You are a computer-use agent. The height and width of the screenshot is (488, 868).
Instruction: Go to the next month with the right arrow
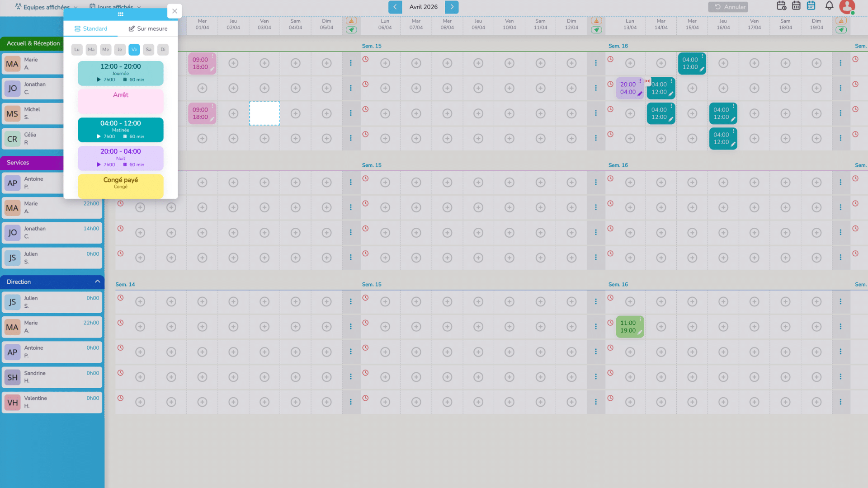point(452,7)
